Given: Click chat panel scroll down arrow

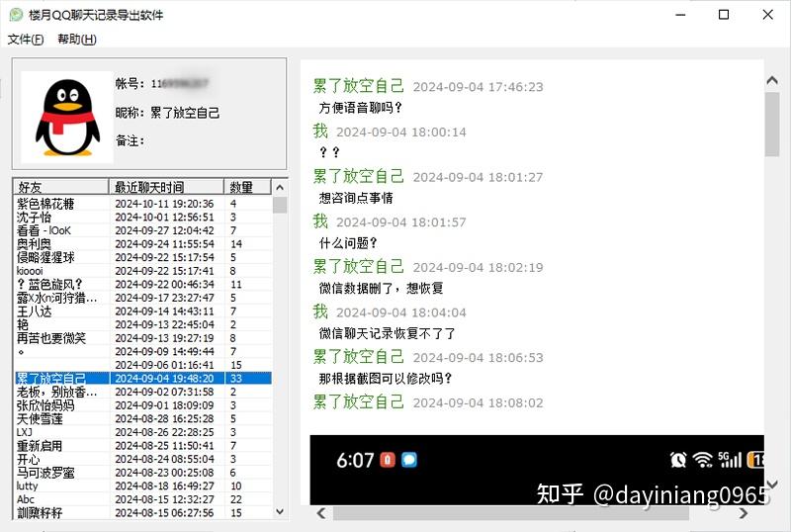Looking at the screenshot, I should pyautogui.click(x=772, y=485).
